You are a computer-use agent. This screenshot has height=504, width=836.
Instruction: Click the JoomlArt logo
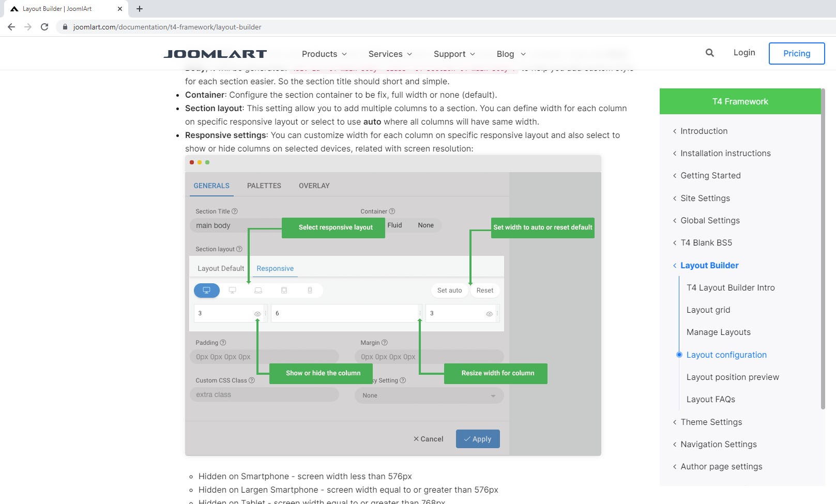coord(215,54)
